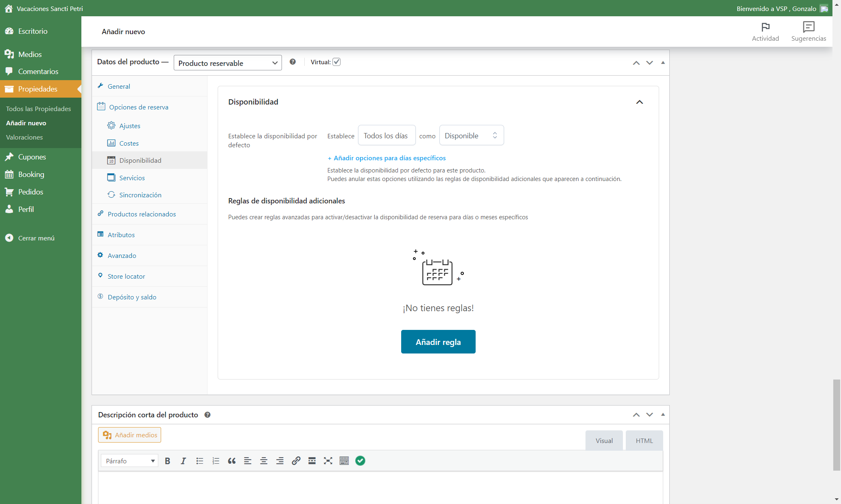The image size is (841, 504).
Task: Click the green checkmark toolbar icon
Action: pos(360,461)
